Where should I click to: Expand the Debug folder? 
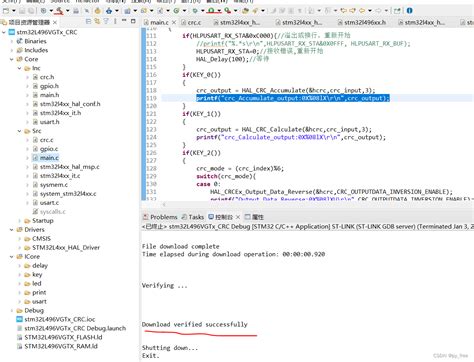tap(12, 311)
